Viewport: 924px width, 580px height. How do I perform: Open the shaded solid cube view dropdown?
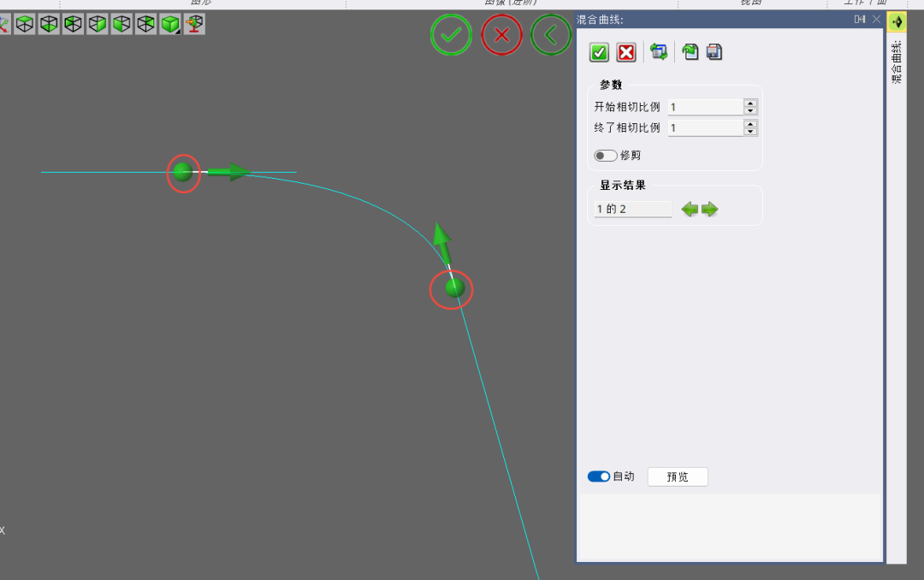coord(170,25)
